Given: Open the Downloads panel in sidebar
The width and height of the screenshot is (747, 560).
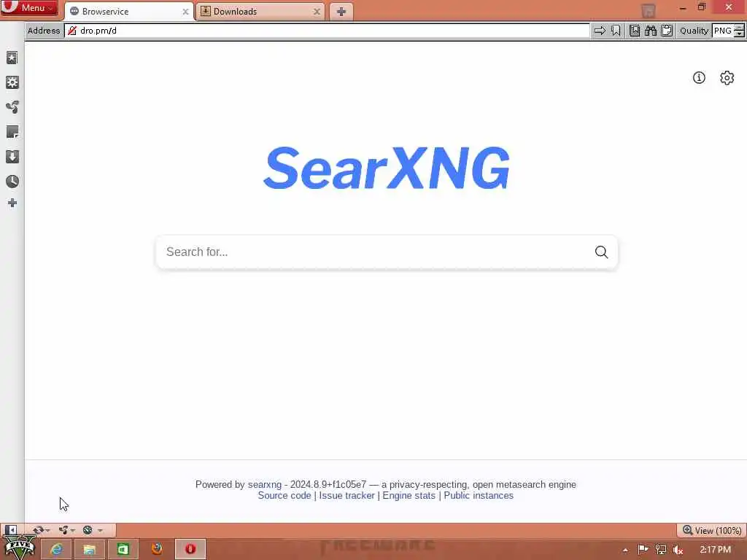Looking at the screenshot, I should (x=12, y=157).
